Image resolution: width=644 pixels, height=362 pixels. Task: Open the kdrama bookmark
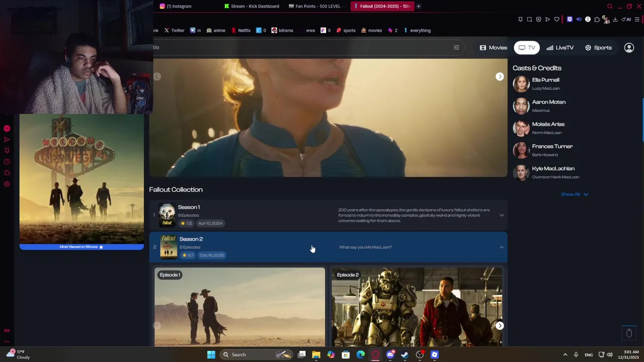coord(282,30)
